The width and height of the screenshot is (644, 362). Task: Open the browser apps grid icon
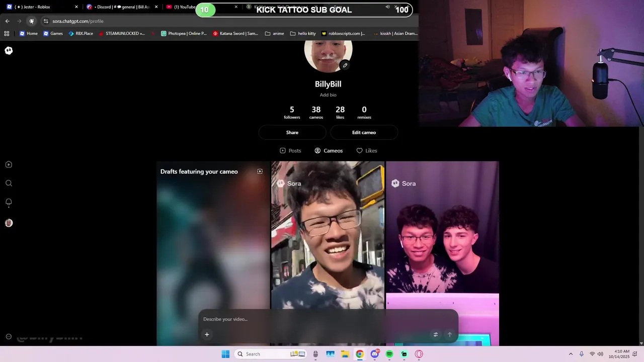[x=7, y=34]
